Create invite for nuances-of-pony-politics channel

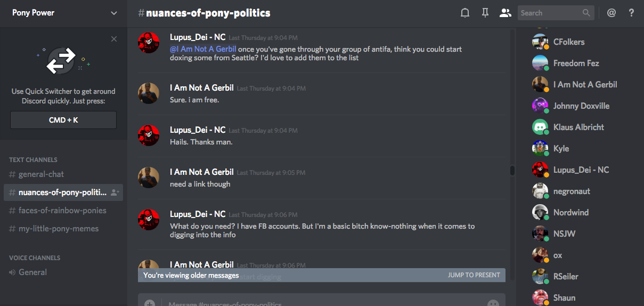pyautogui.click(x=115, y=192)
